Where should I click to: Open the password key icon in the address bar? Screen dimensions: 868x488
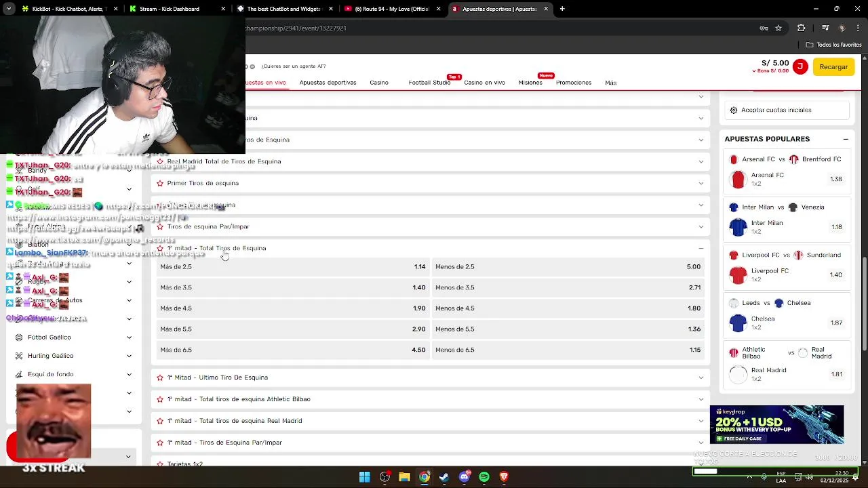pos(764,28)
